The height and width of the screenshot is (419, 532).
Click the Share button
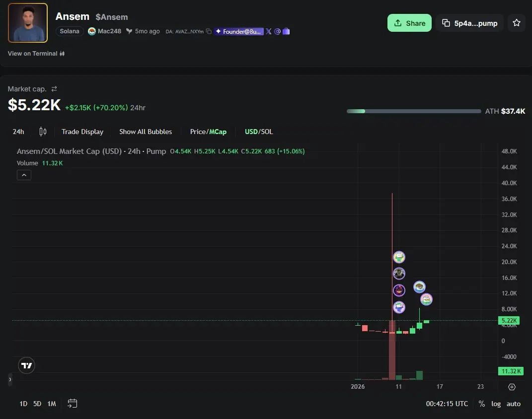[x=409, y=23]
